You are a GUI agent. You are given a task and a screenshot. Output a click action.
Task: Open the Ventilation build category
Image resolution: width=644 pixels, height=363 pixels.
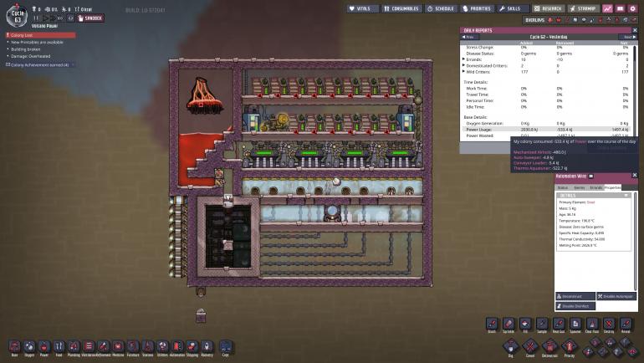pyautogui.click(x=89, y=346)
